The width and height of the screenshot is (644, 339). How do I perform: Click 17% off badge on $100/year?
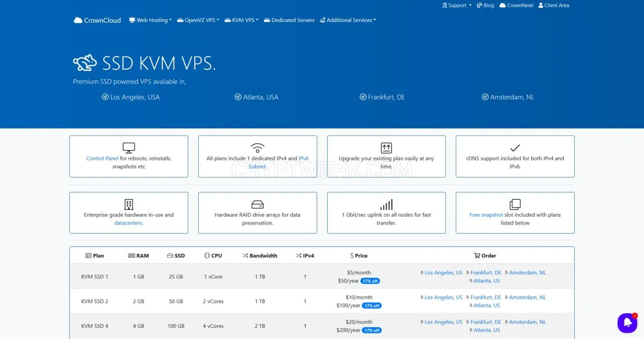(x=372, y=306)
